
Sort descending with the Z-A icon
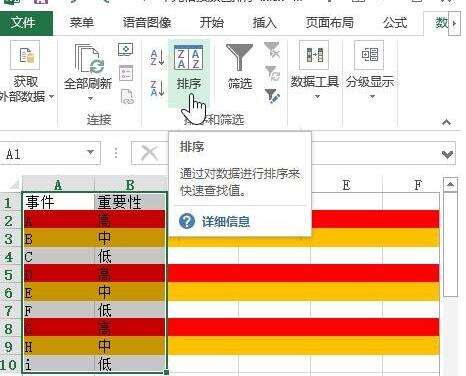(x=157, y=88)
